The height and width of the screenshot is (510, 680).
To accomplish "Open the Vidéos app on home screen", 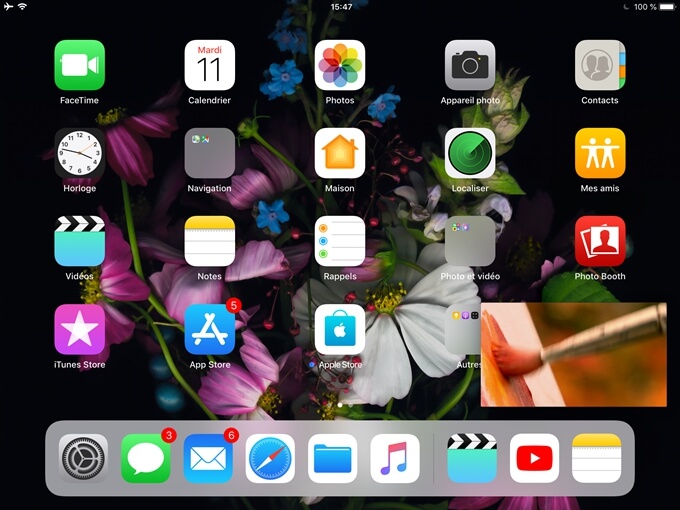I will pyautogui.click(x=79, y=241).
